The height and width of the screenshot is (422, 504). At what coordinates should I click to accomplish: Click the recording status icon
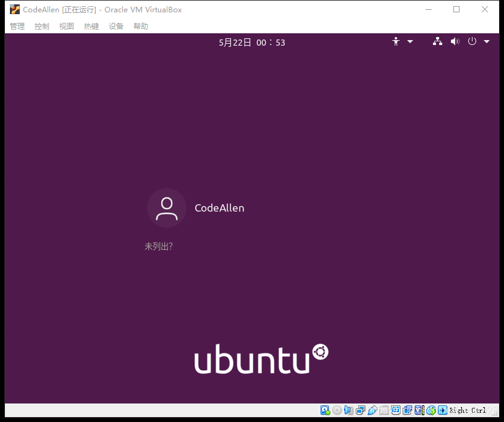tap(407, 410)
